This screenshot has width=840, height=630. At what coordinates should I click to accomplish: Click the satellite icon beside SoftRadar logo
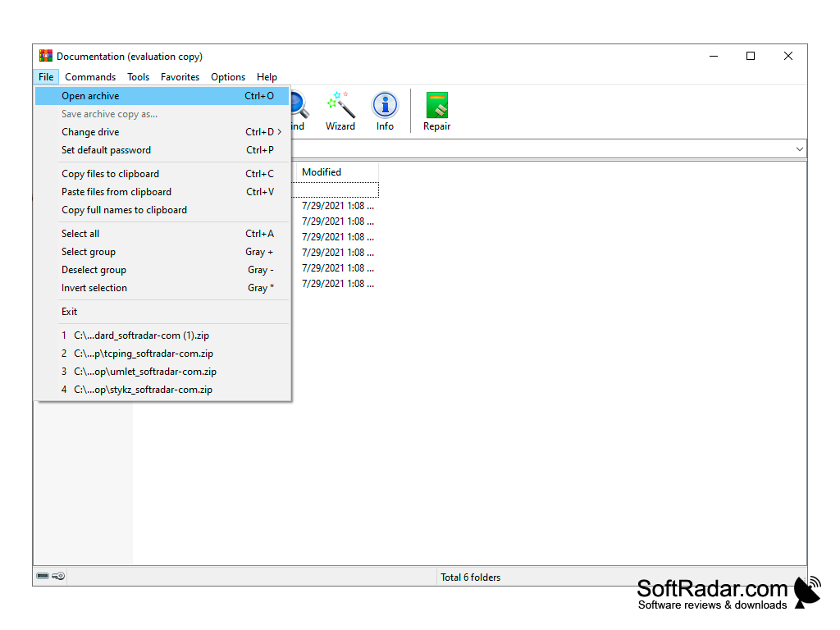pyautogui.click(x=808, y=591)
